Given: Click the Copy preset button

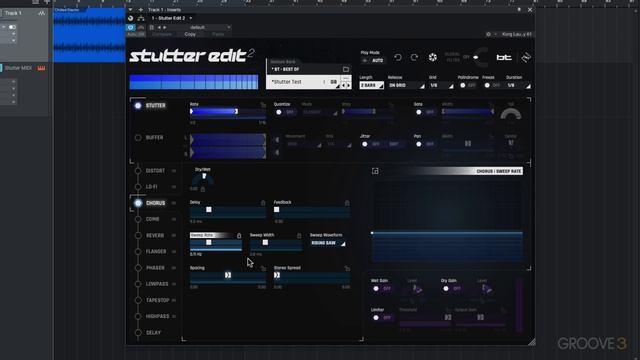Looking at the screenshot, I should [190, 34].
